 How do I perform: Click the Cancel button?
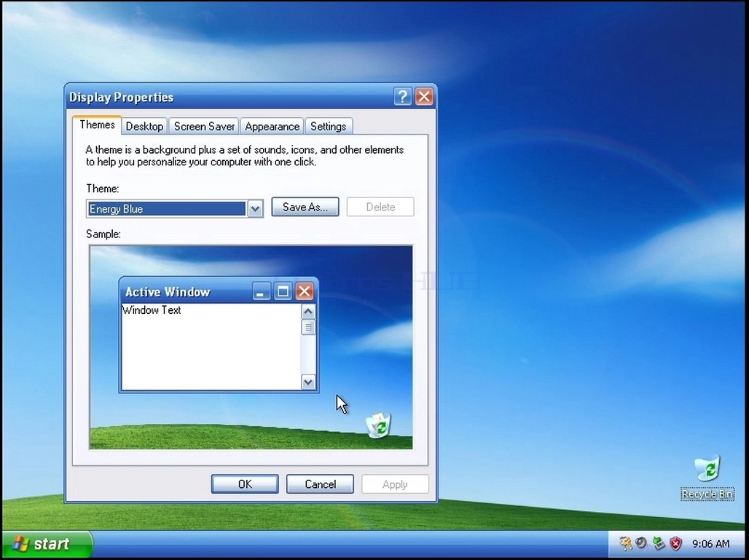(320, 484)
